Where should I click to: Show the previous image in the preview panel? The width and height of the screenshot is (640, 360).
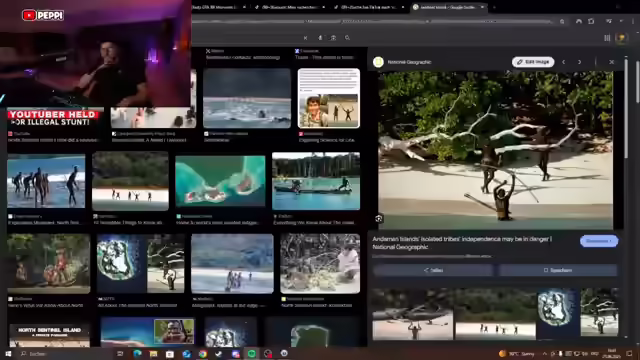564,62
